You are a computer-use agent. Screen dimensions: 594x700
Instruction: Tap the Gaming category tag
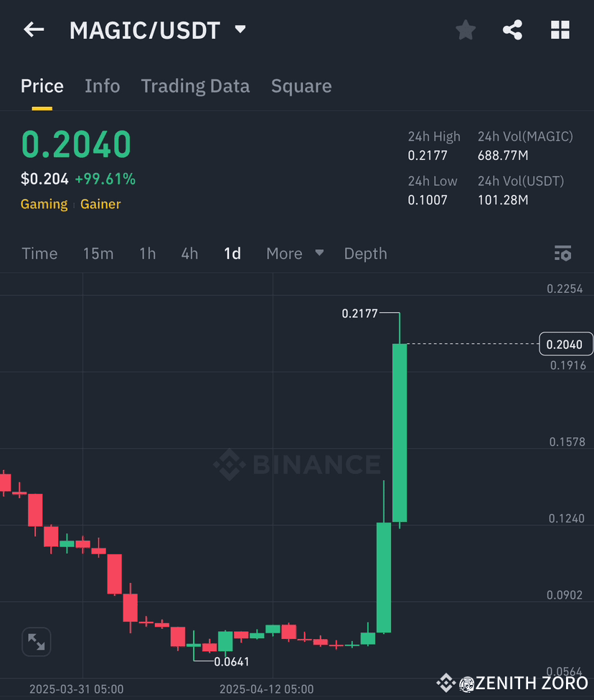pos(44,204)
